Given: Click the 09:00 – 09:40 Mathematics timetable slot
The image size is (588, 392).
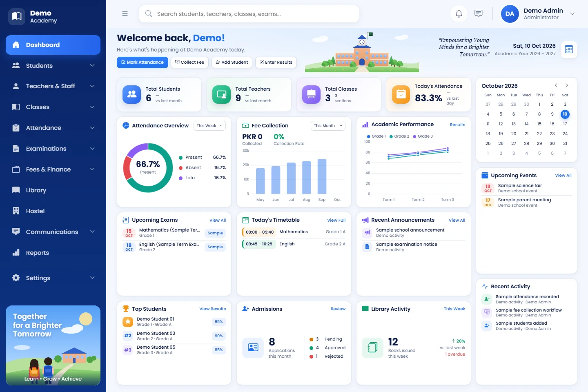Looking at the screenshot, I should point(294,232).
